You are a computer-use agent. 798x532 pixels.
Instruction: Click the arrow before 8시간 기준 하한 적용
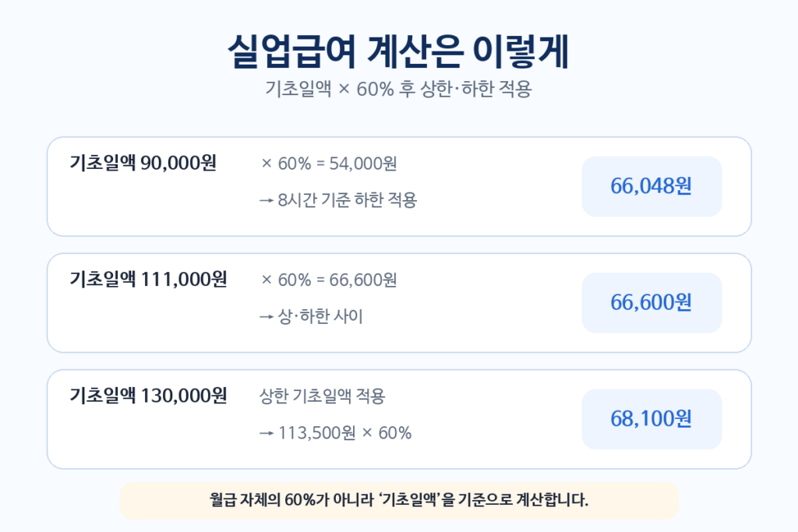tap(267, 201)
